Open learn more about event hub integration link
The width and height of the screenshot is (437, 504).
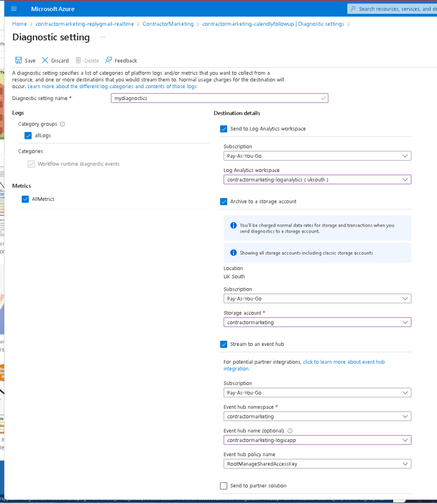pos(304,365)
